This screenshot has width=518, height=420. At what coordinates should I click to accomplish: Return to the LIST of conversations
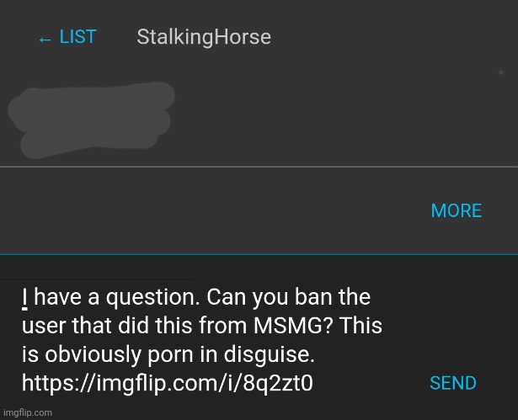[x=77, y=38]
